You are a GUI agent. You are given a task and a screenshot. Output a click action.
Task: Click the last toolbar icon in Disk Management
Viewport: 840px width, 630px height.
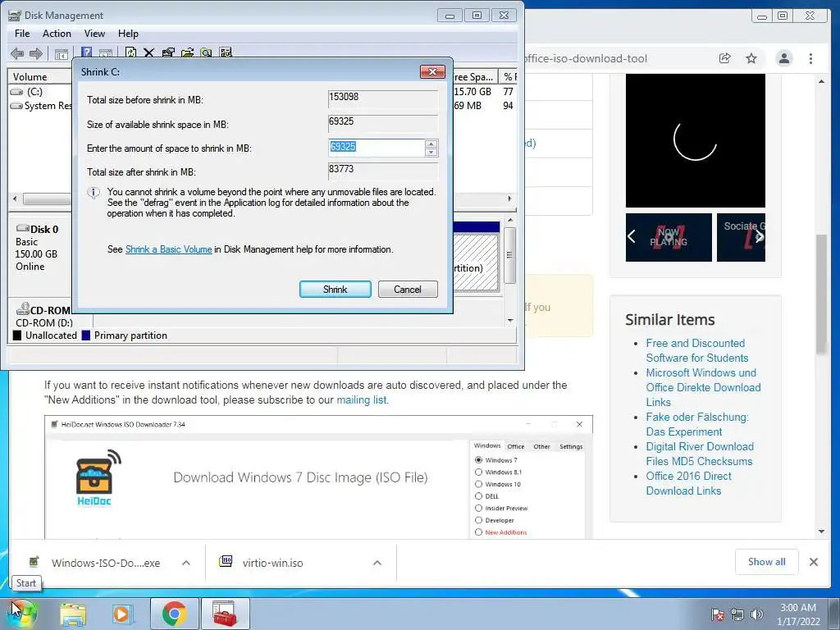click(x=226, y=52)
